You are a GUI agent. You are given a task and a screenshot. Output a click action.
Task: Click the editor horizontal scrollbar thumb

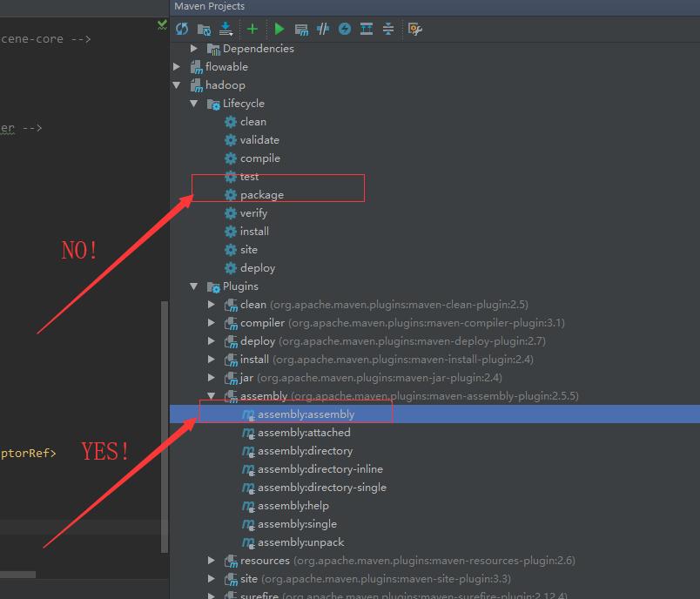pyautogui.click(x=18, y=575)
